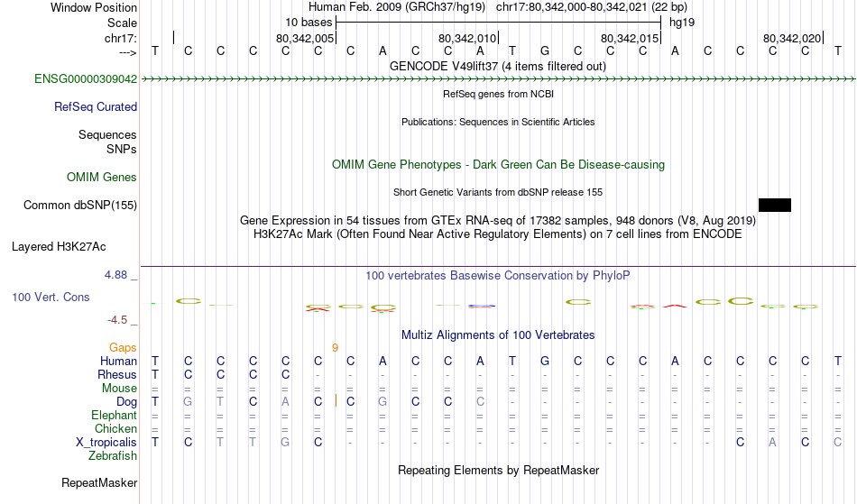Click the Gaps row label
Screen dimensions: 857x504
pos(123,347)
